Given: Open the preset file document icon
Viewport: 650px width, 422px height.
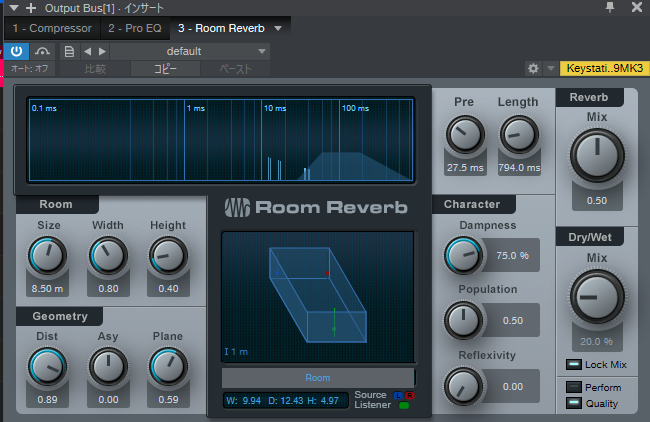Looking at the screenshot, I should (x=69, y=51).
